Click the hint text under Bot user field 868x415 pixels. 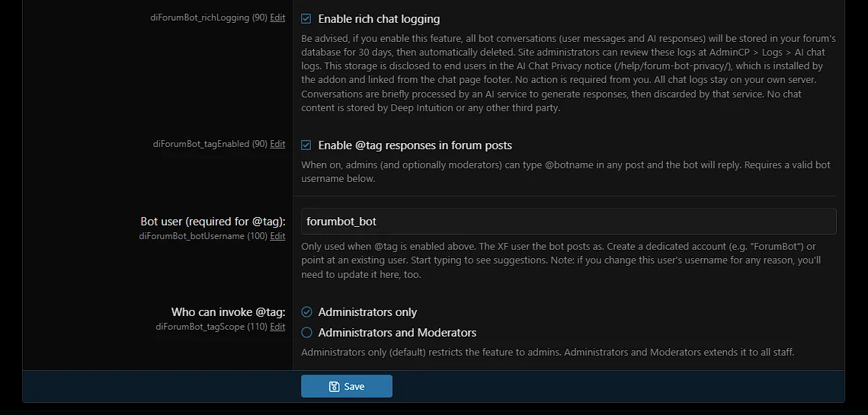[x=560, y=260]
